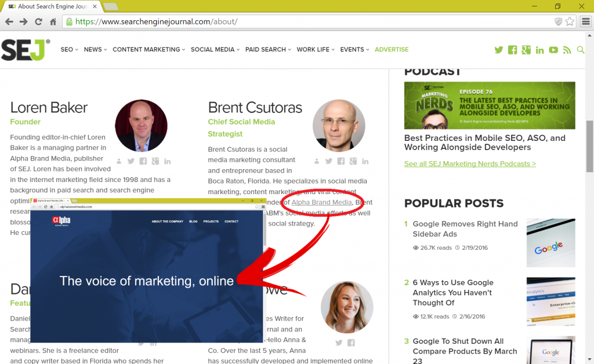Click the Marketing Nerds Episode 76 banner
The height and width of the screenshot is (364, 594).
coord(490,105)
